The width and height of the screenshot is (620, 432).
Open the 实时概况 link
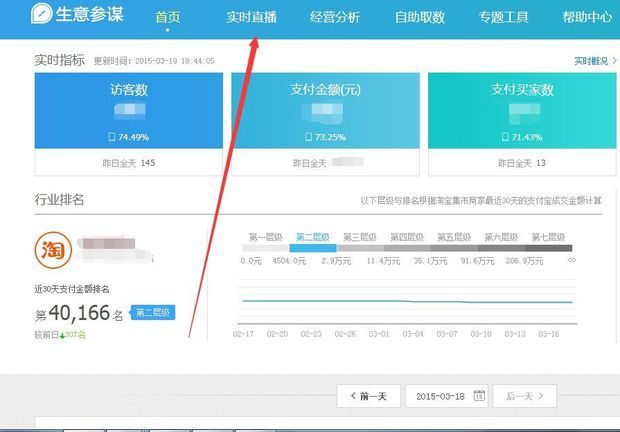click(x=588, y=61)
